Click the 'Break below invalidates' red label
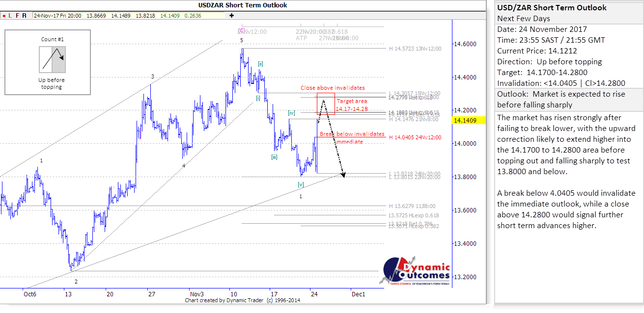The width and height of the screenshot is (644, 313). pyautogui.click(x=352, y=134)
